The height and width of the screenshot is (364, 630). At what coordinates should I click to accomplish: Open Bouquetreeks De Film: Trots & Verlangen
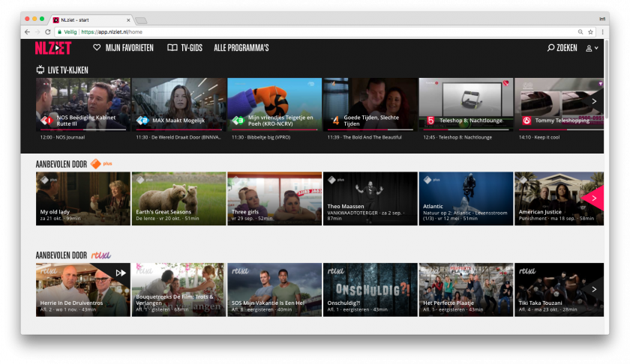coord(178,290)
